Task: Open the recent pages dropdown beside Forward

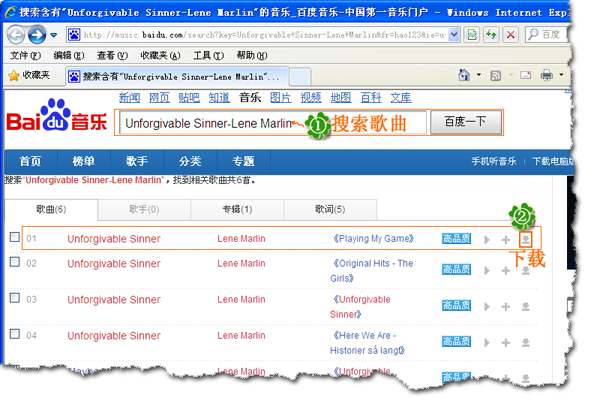Action: [54, 35]
